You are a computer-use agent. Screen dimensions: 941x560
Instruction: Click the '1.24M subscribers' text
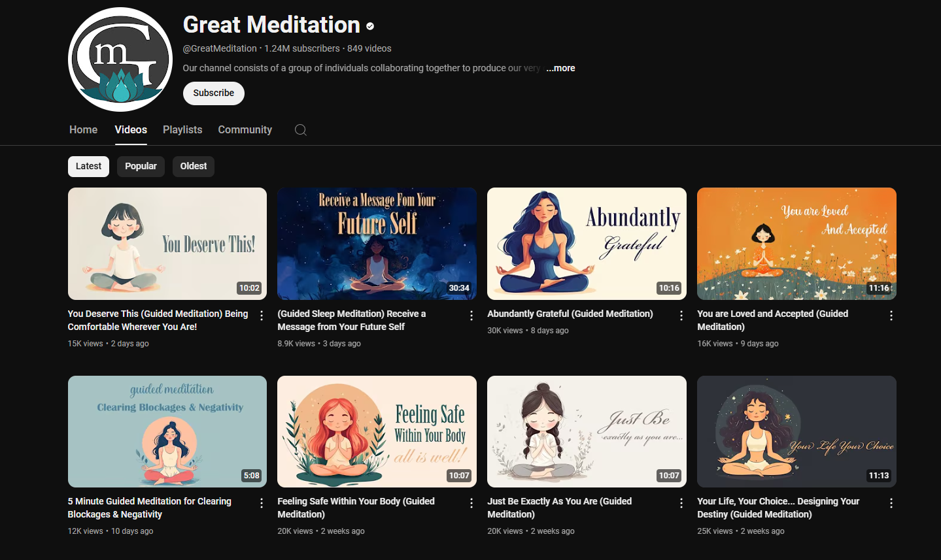(x=302, y=48)
